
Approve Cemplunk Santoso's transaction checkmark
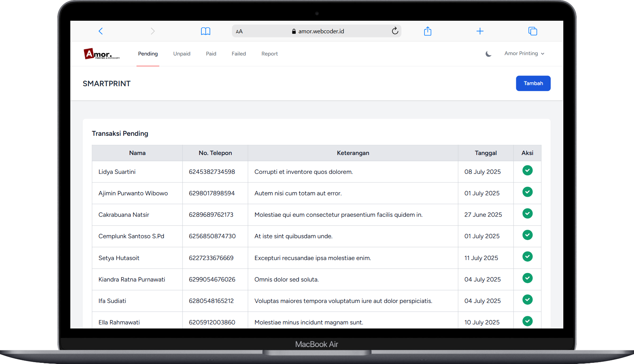527,235
